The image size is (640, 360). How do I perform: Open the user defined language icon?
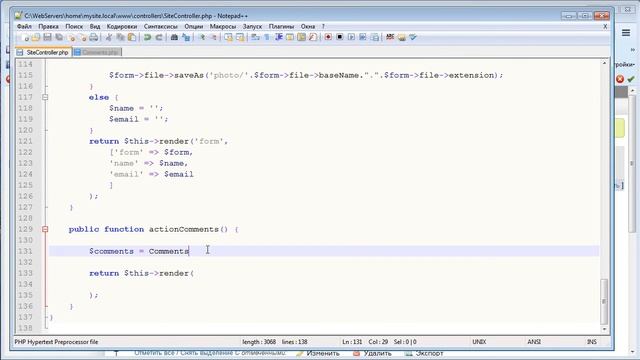tap(290, 38)
